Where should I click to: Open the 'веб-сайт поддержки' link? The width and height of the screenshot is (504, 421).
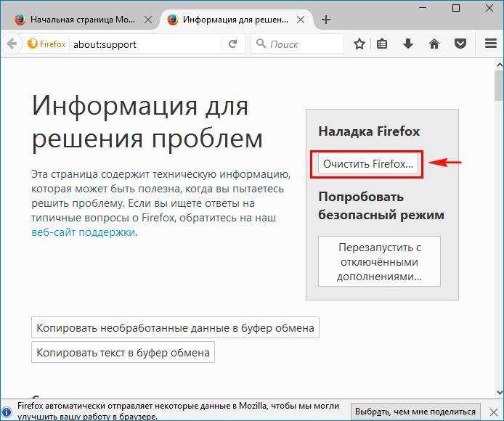click(84, 232)
